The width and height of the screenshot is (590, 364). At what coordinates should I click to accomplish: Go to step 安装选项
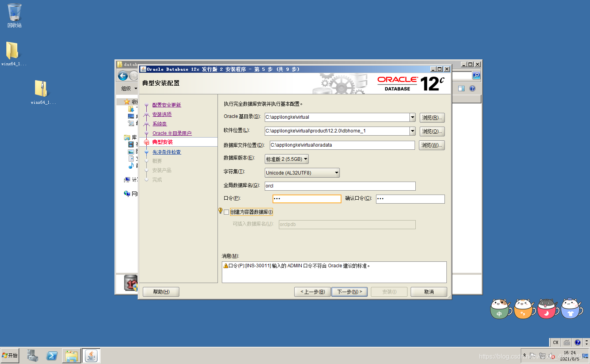(162, 114)
